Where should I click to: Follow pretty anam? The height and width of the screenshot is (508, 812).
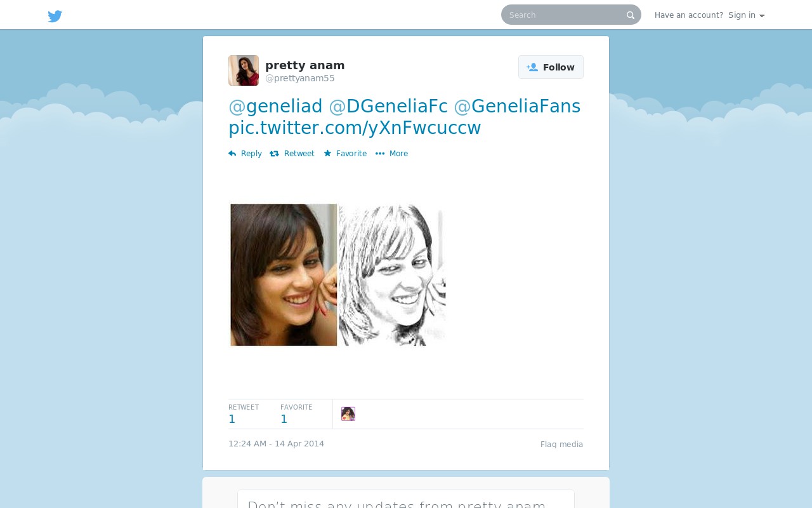coord(551,67)
